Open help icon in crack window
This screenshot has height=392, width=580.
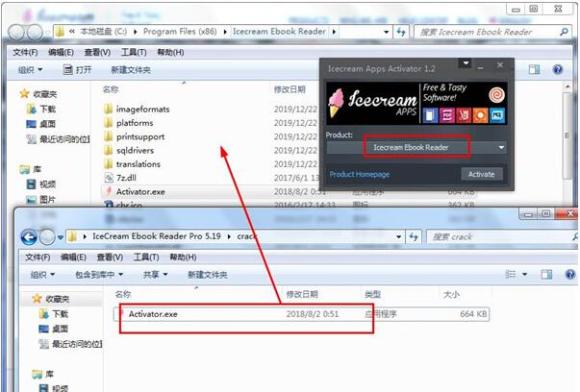[x=570, y=274]
